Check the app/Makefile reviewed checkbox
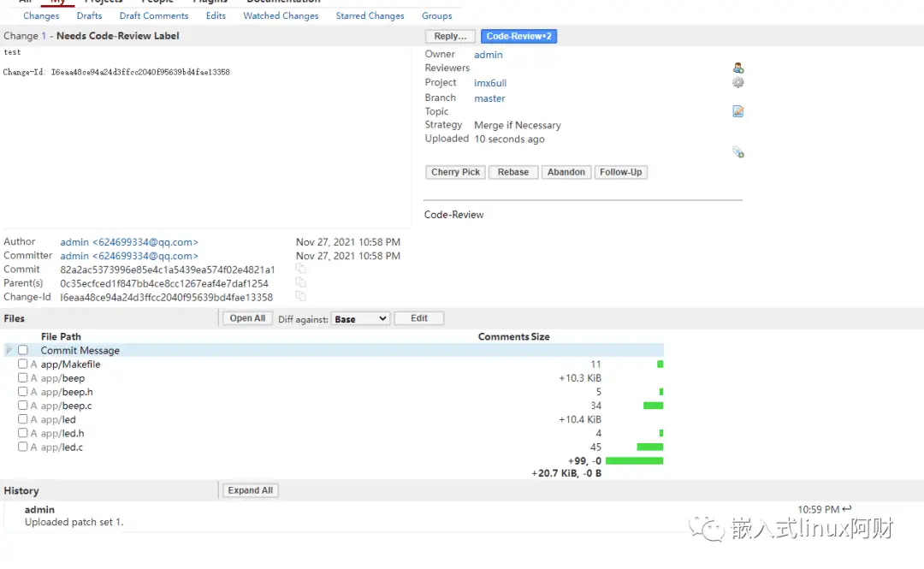924x569 pixels. click(23, 364)
